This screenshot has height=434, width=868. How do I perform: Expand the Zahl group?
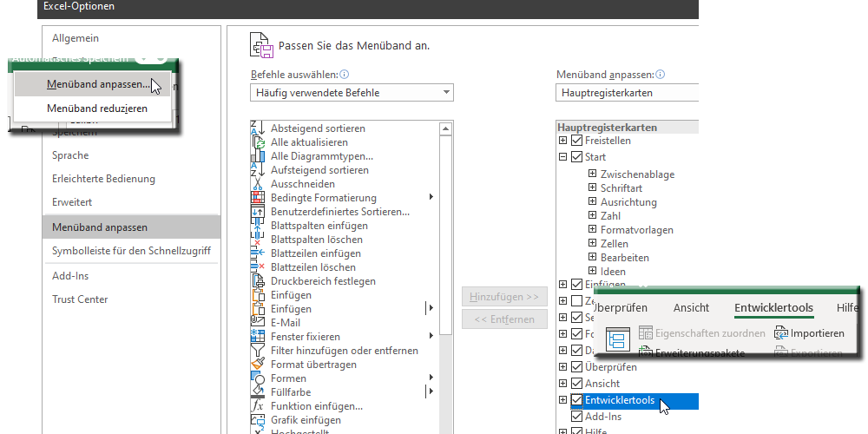(x=592, y=215)
